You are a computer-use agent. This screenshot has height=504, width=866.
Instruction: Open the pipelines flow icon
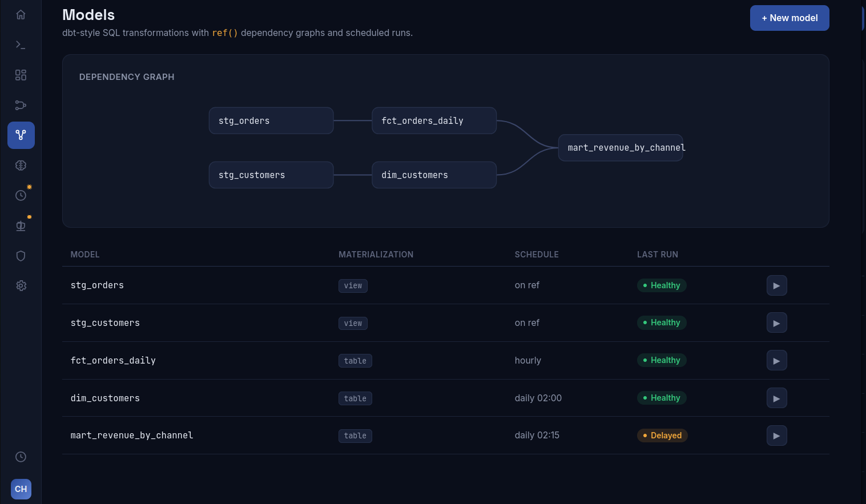(21, 105)
